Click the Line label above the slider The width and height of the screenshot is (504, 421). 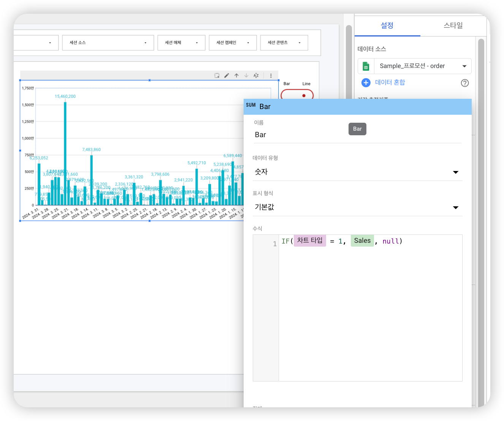(x=306, y=84)
